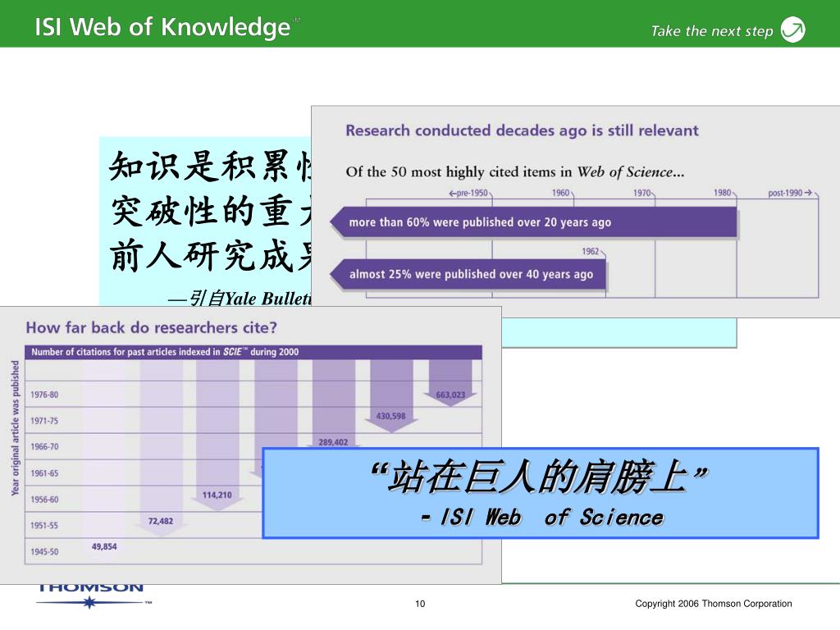Click the "1956-60" row label

point(44,500)
